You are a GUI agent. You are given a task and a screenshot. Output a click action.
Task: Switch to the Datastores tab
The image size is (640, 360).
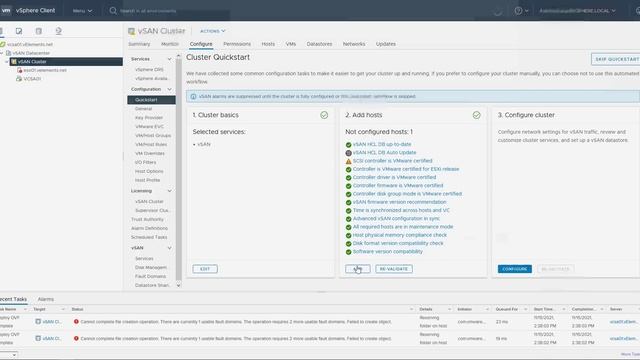coord(319,44)
